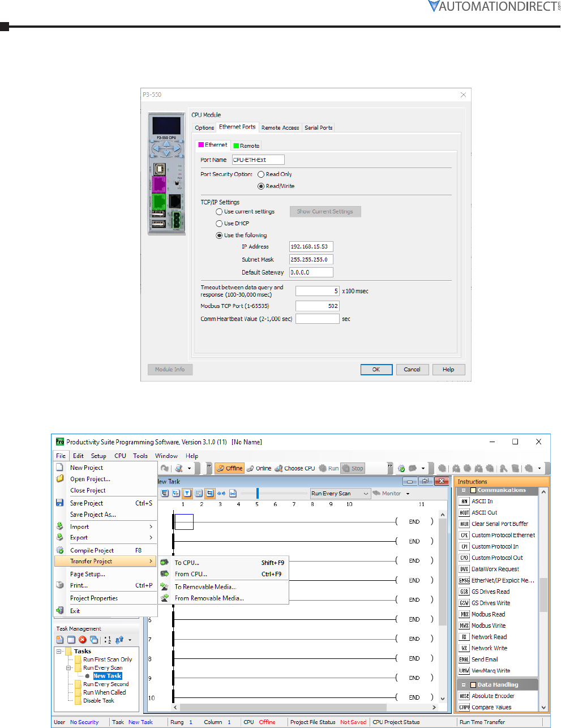
Task: Click the Stop toolbar button
Action: [x=353, y=468]
